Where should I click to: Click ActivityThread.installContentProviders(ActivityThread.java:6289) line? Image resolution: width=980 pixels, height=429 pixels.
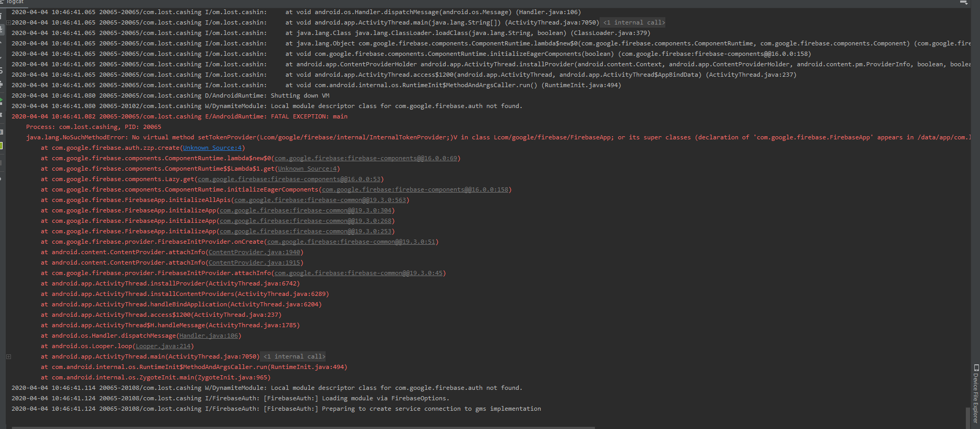tap(185, 294)
